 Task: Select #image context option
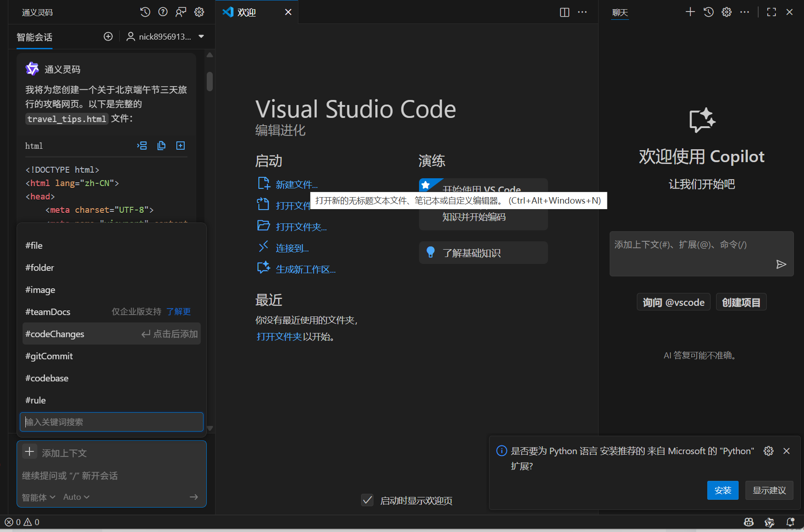[x=111, y=290]
